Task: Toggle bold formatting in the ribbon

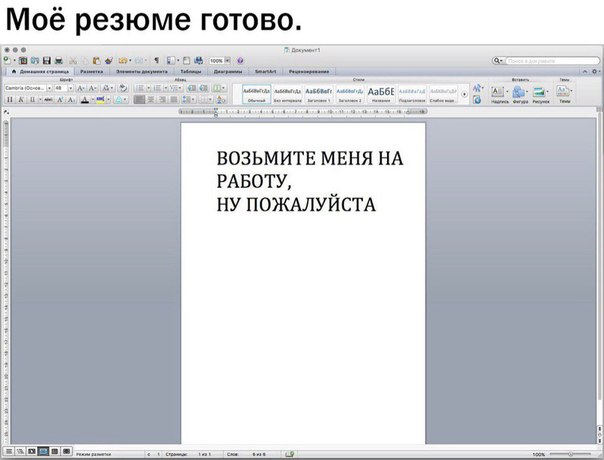Action: pyautogui.click(x=9, y=100)
